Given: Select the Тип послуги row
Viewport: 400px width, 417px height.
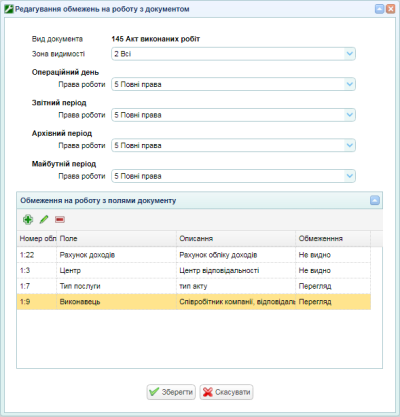Looking at the screenshot, I should [x=194, y=286].
